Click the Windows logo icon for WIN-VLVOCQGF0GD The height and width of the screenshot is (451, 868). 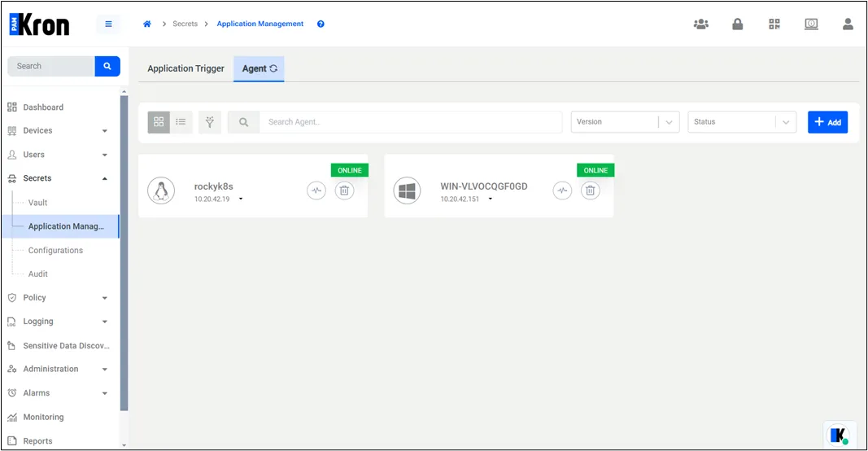point(407,190)
